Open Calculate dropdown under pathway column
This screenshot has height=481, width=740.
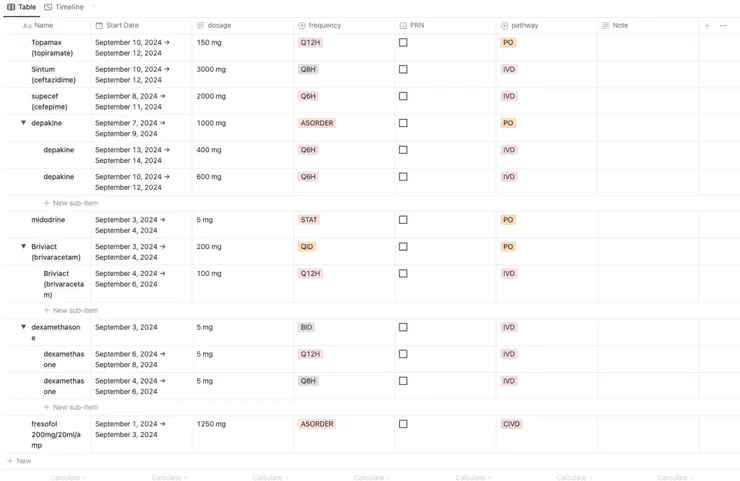[x=574, y=478]
